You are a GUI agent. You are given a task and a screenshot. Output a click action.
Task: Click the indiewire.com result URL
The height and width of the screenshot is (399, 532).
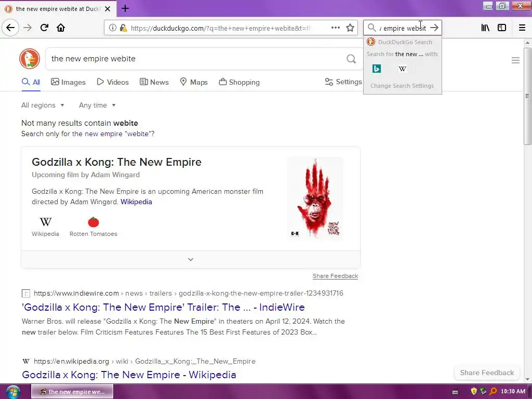(188, 293)
